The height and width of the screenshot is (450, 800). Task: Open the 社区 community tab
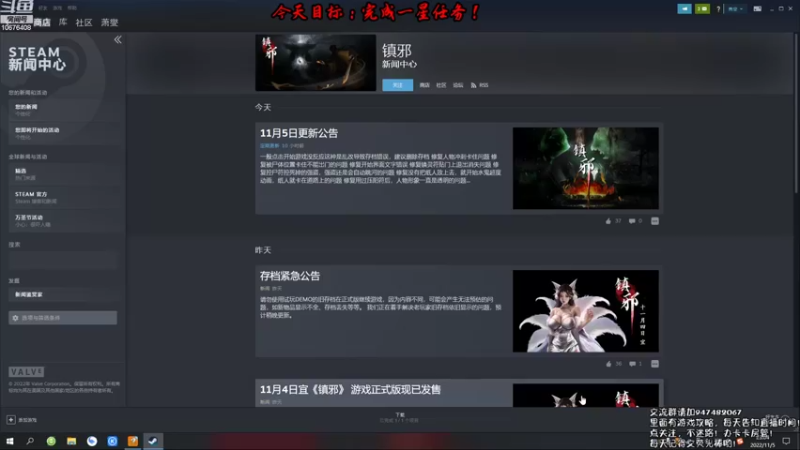click(x=84, y=22)
